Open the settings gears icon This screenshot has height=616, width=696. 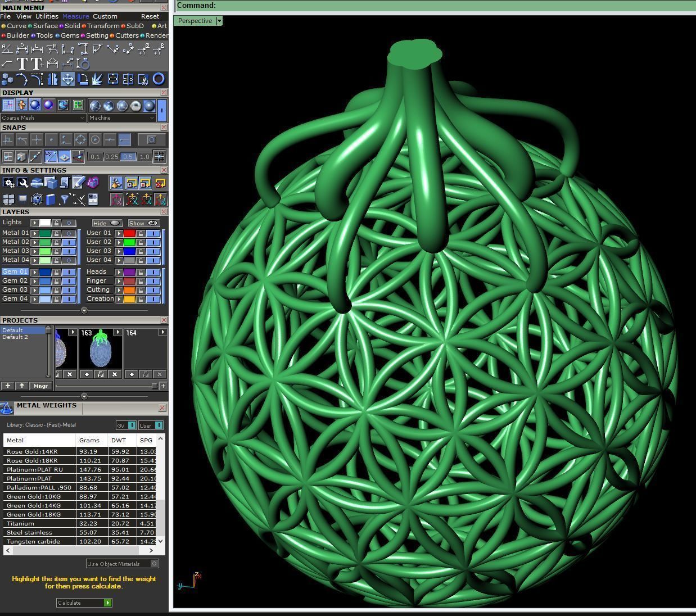(8, 183)
